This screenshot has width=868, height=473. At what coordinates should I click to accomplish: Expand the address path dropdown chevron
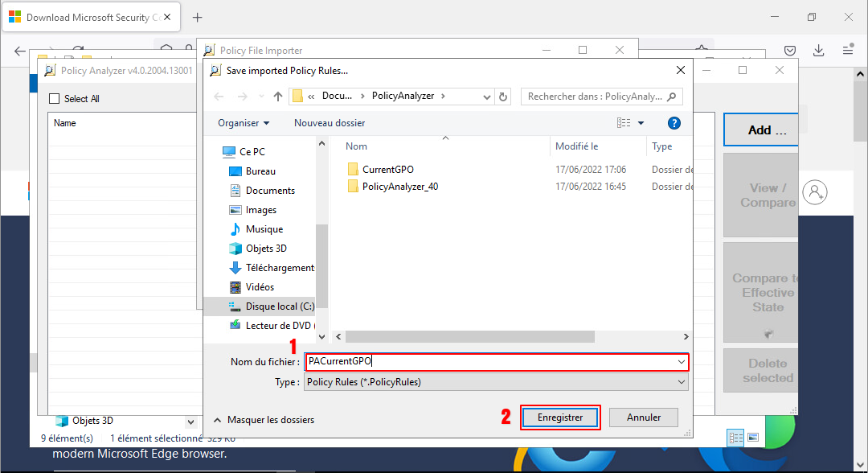(487, 97)
